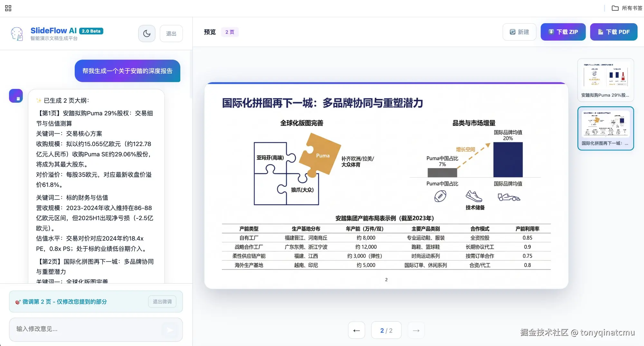Click the 合资/代工 cooperation cell
This screenshot has height=346, width=644.
[480, 265]
